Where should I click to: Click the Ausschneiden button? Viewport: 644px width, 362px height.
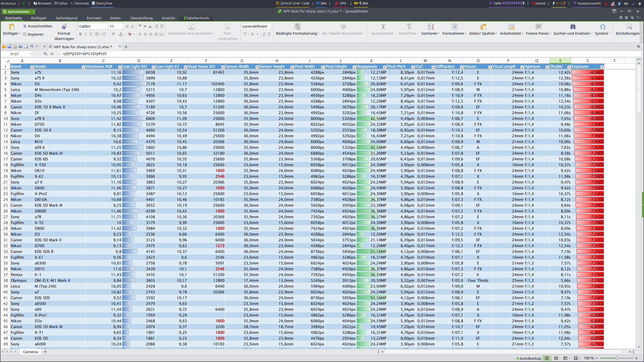[37, 26]
